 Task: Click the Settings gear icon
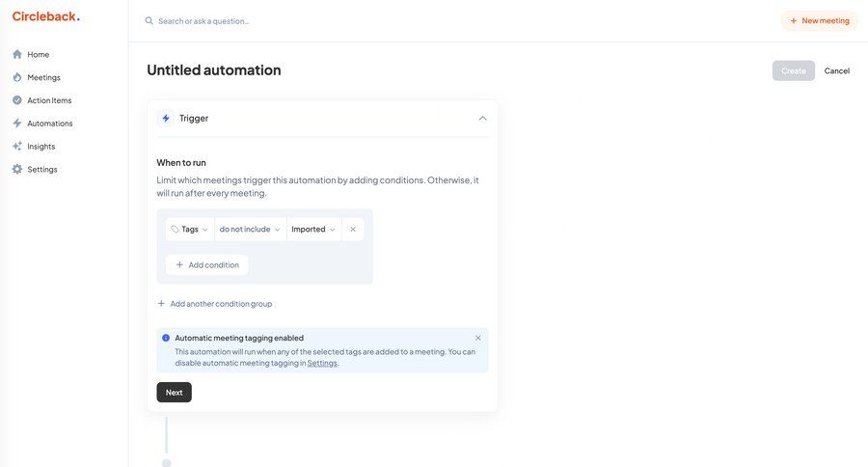point(17,170)
